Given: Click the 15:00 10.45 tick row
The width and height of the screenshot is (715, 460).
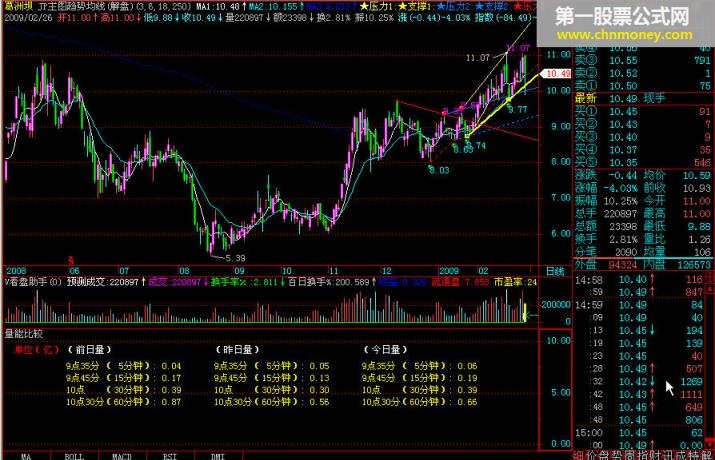Looking at the screenshot, I should (x=639, y=432).
